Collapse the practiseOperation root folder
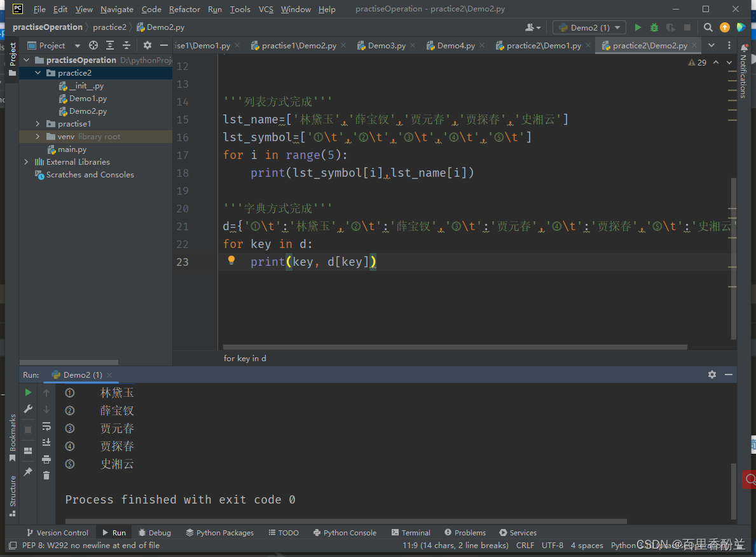 coord(27,60)
